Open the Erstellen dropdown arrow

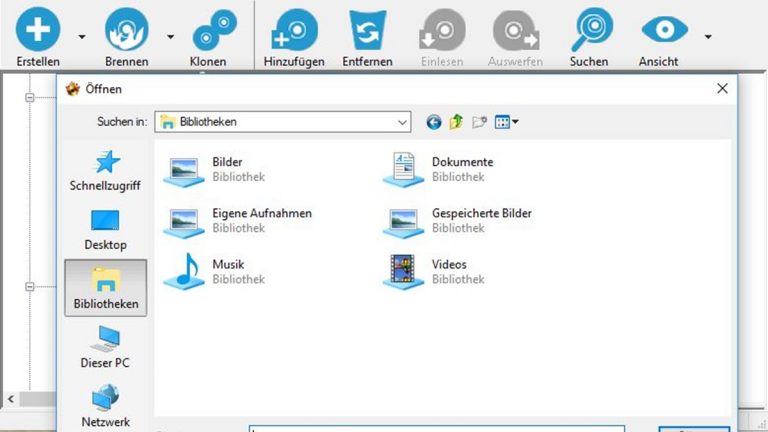(x=82, y=37)
